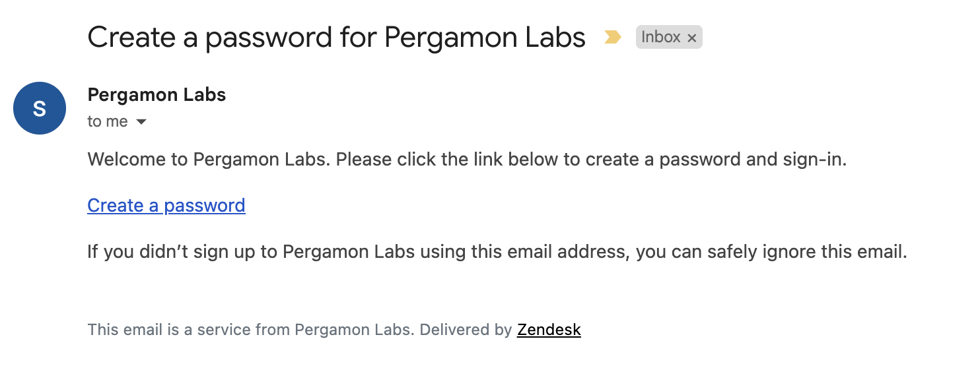The height and width of the screenshot is (368, 980).
Task: Open the 'Create a password' link
Action: point(166,206)
